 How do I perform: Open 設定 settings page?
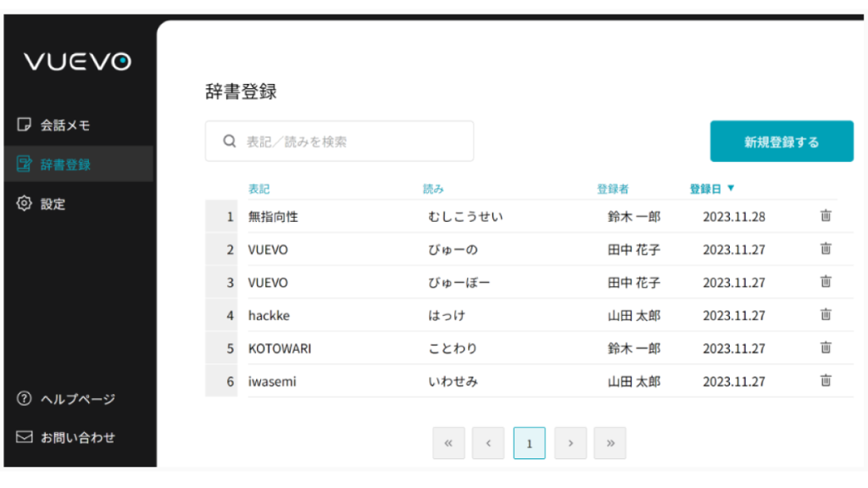tap(53, 204)
